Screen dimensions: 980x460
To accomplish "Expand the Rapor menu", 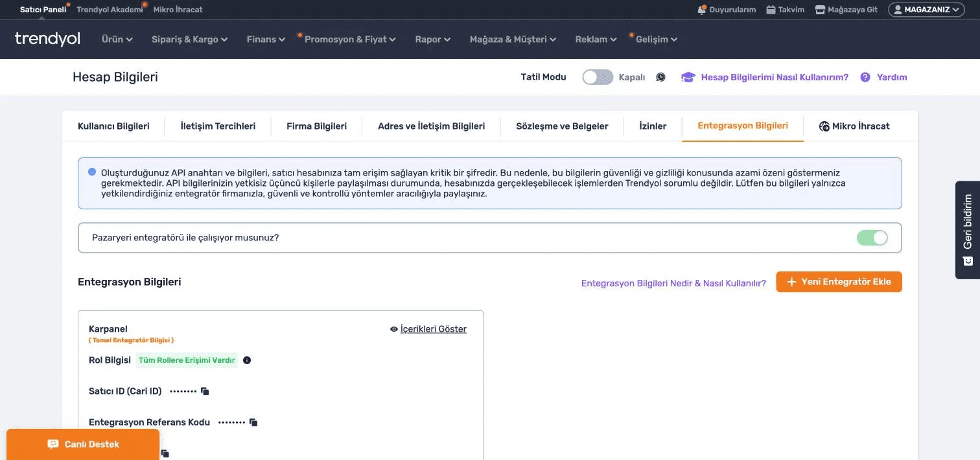I will pos(433,40).
